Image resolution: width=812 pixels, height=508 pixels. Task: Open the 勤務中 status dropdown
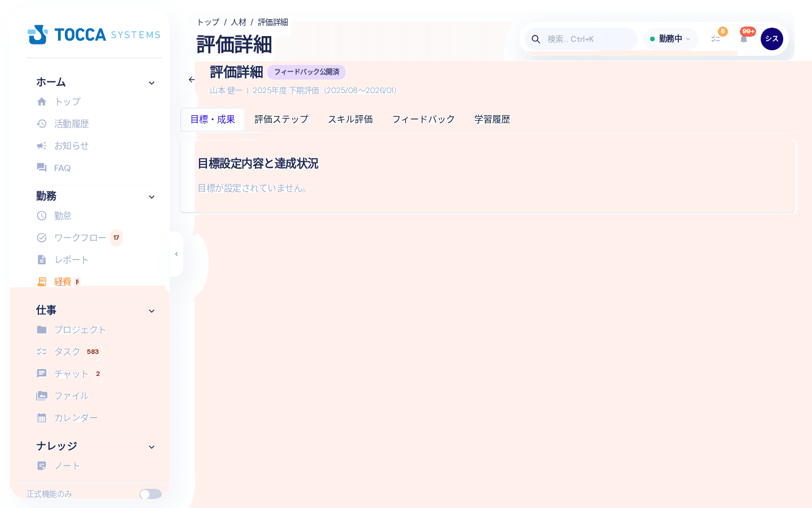pos(670,39)
